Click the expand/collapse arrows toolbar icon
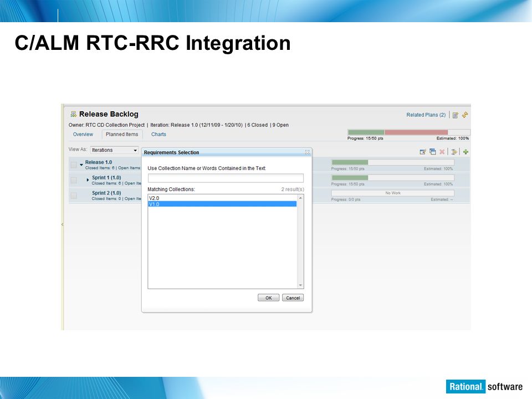This screenshot has width=532, height=399. [x=454, y=152]
